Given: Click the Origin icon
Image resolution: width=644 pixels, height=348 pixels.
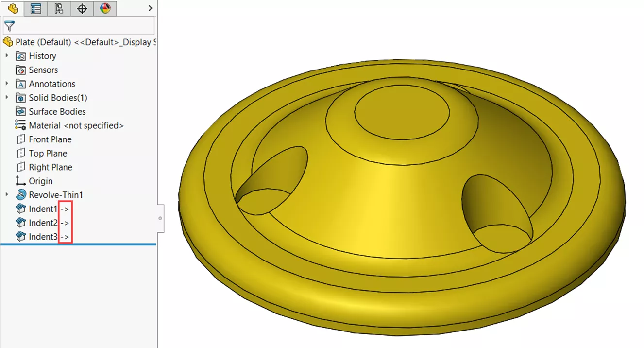Looking at the screenshot, I should click(x=20, y=181).
